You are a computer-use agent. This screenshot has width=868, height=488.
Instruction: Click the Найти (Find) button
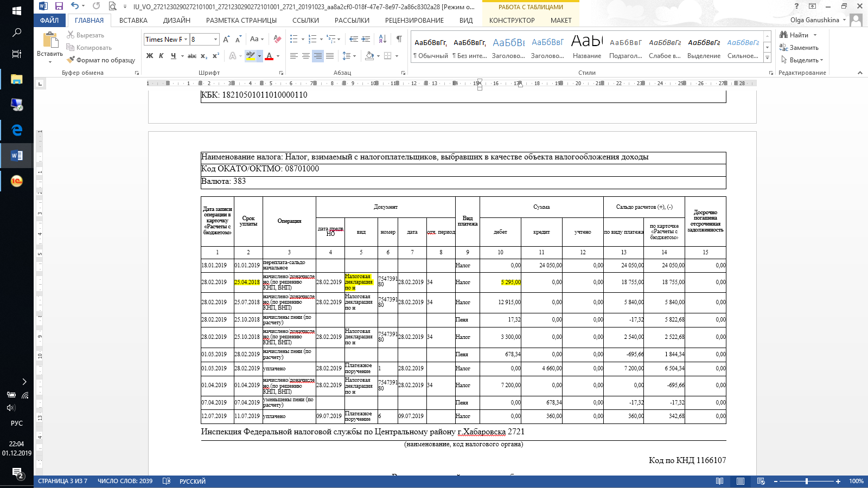click(x=798, y=35)
